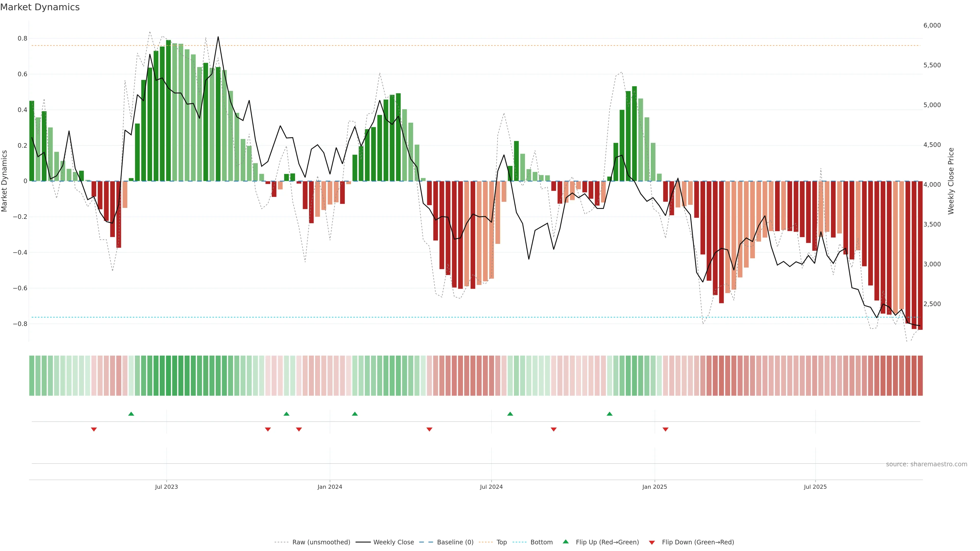Hide the Top threshold via its legend entry
This screenshot has height=551, width=980.
[x=501, y=542]
